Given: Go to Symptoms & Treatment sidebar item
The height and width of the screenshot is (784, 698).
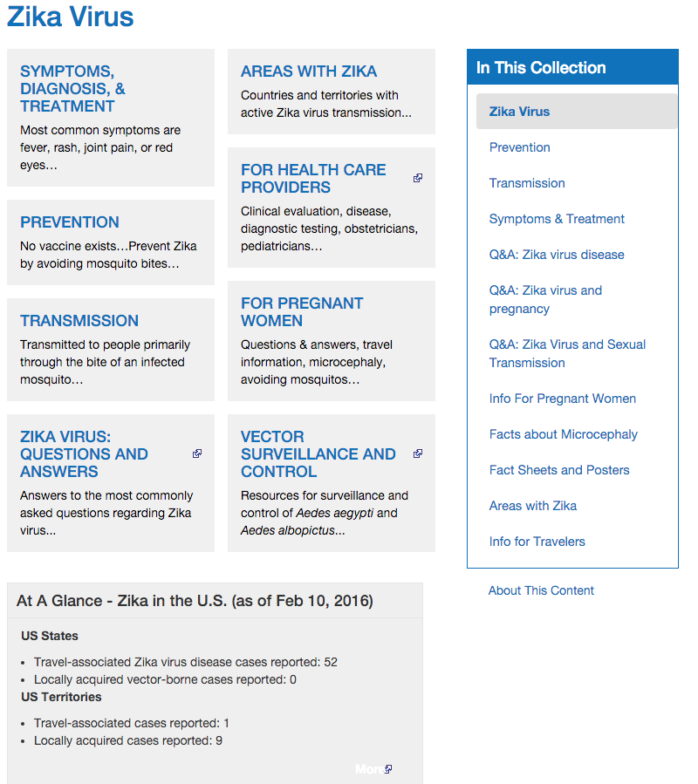Looking at the screenshot, I should pos(557,219).
